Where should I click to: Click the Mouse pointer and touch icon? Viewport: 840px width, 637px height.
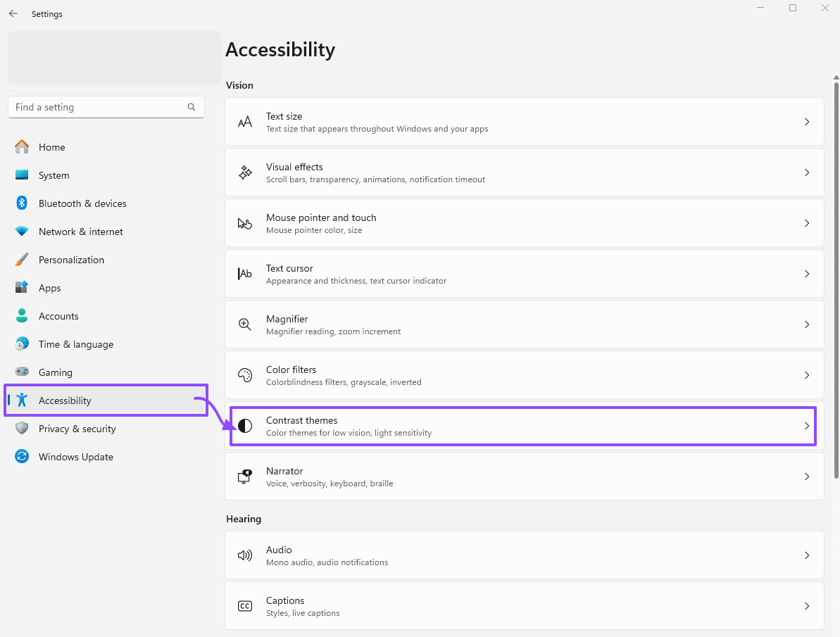(x=245, y=223)
